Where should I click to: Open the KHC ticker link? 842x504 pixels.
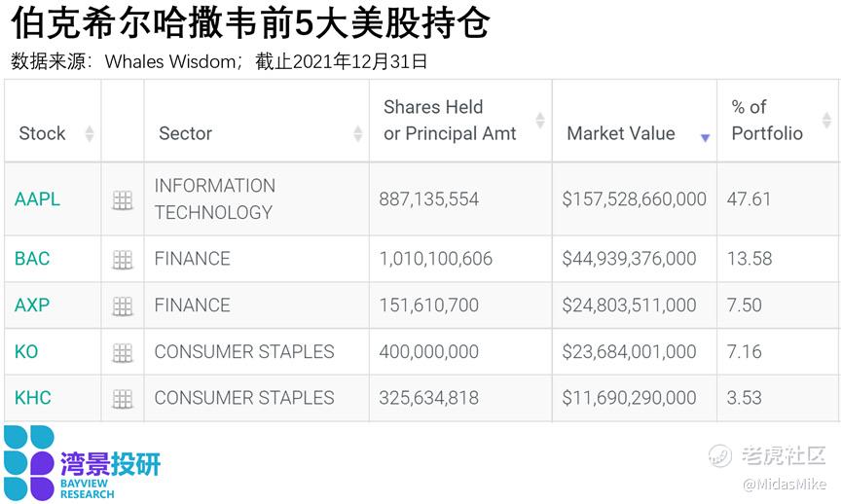point(33,398)
